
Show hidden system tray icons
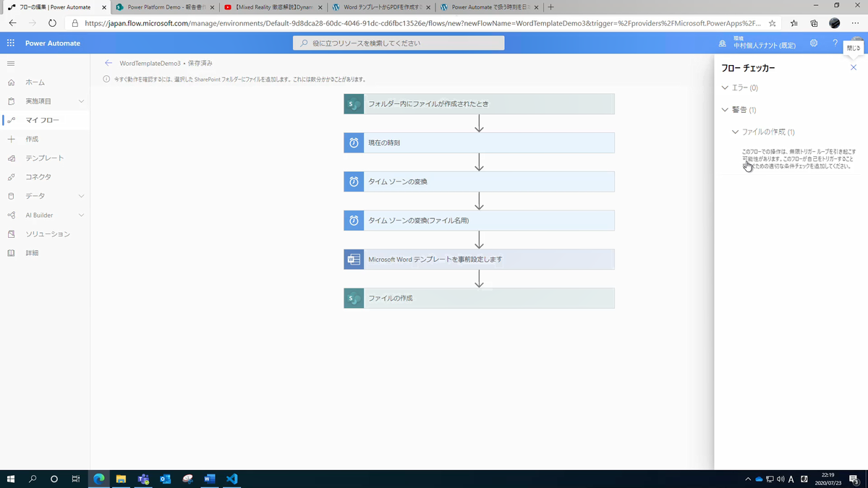[x=748, y=479]
